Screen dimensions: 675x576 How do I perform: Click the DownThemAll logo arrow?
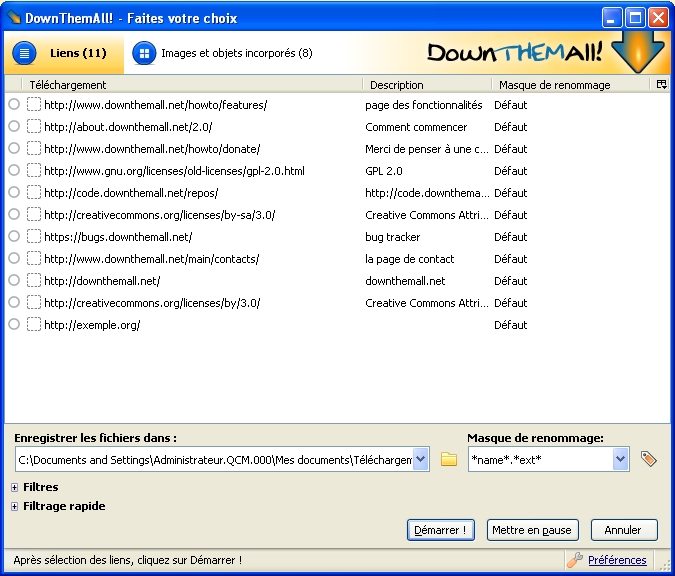pos(631,52)
